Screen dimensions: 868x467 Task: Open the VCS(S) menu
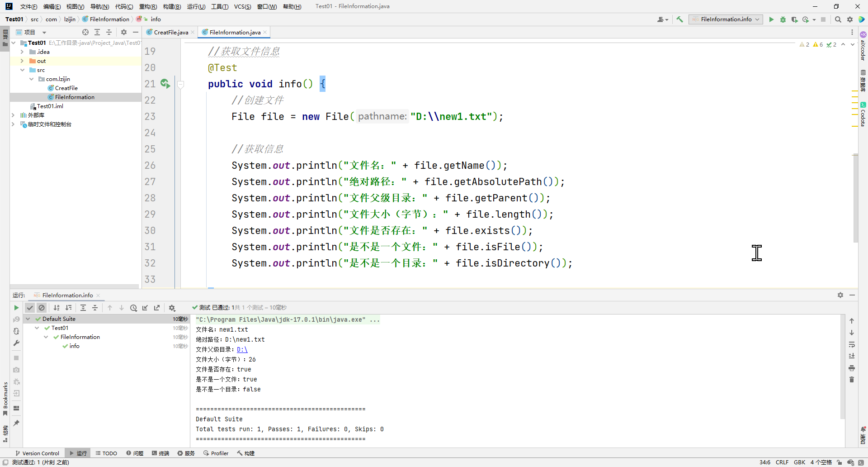pos(243,6)
